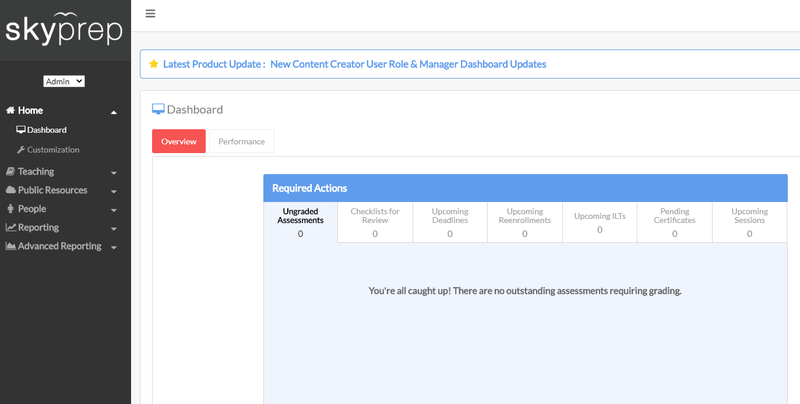Expand the Teaching menu arrow
Image resolution: width=800 pixels, height=404 pixels.
coord(114,173)
